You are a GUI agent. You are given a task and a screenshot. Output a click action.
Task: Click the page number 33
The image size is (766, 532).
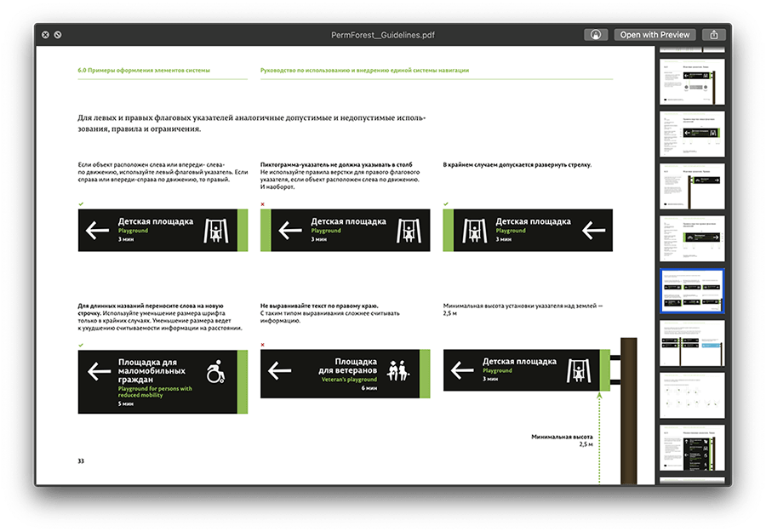81,460
